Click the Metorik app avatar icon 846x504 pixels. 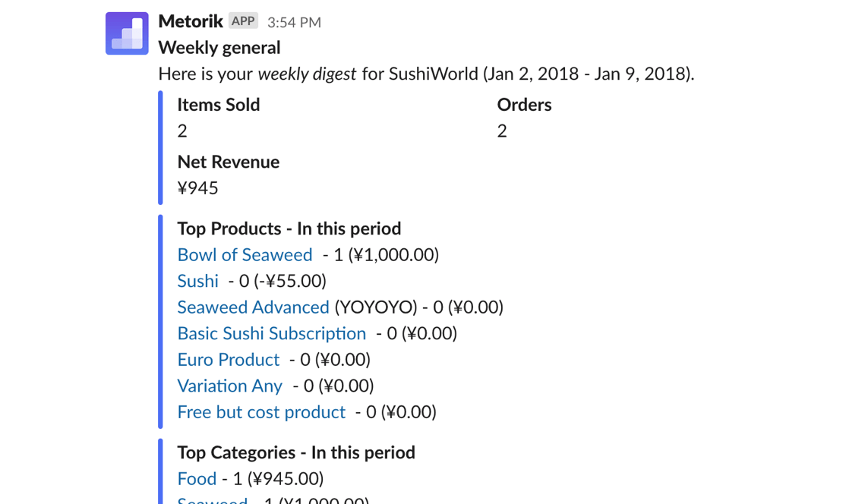[x=127, y=33]
